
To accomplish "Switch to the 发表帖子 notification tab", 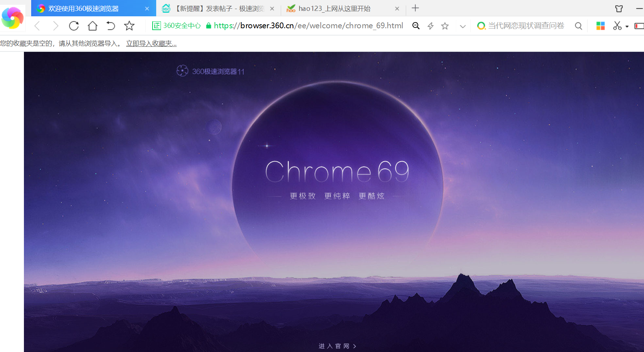I will (x=217, y=8).
